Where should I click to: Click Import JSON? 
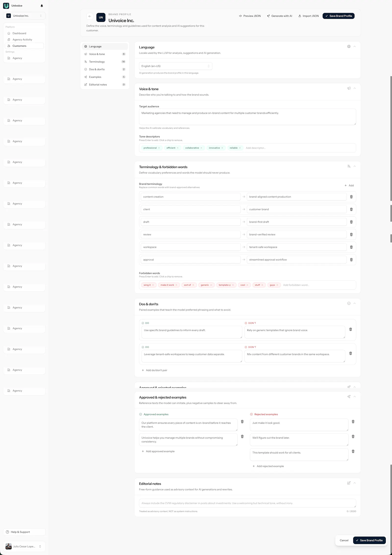pos(308,16)
